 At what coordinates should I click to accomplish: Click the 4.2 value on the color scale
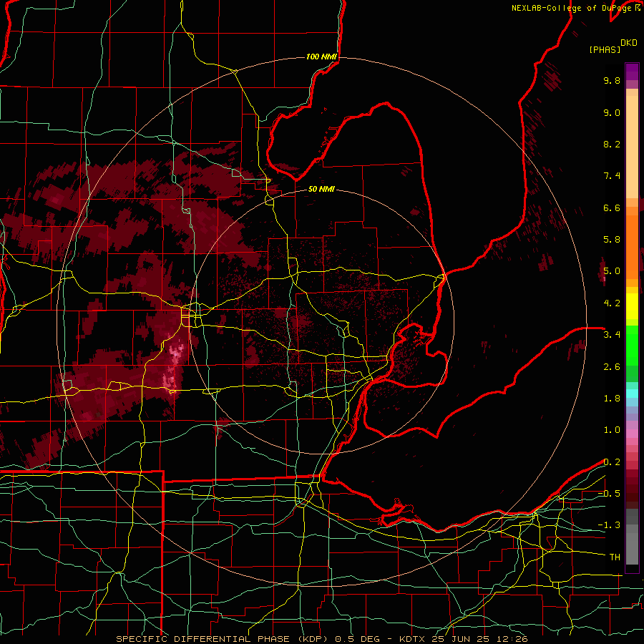click(x=612, y=303)
